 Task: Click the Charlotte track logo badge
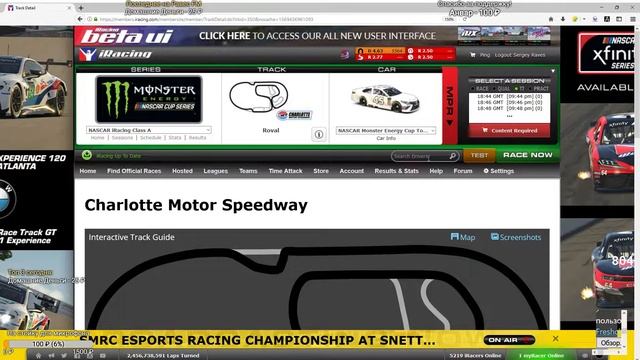294,115
